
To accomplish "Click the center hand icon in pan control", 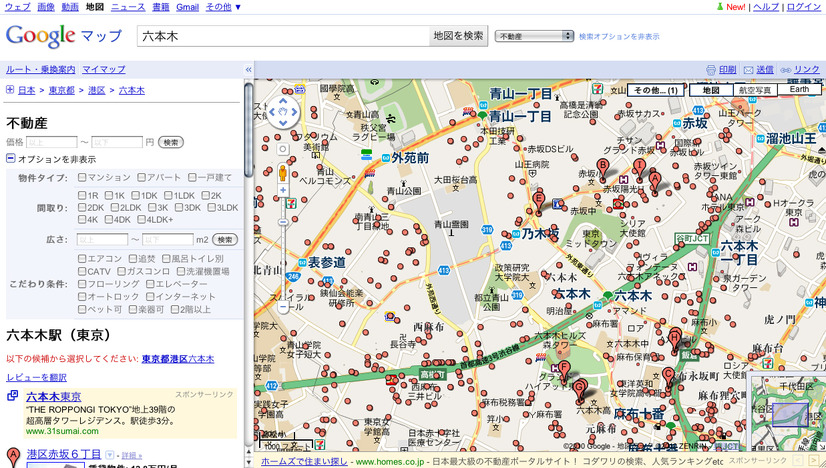I will (x=283, y=112).
